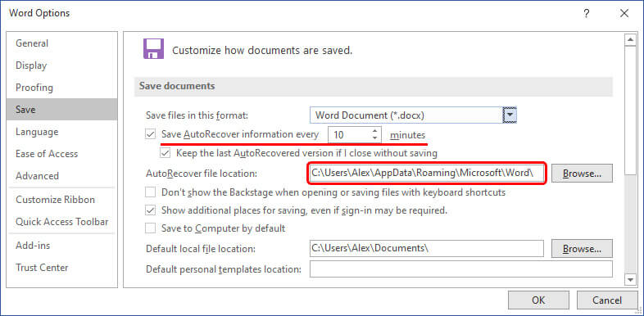The width and height of the screenshot is (644, 316).
Task: Toggle Save AutoRecover information checkbox
Action: point(151,134)
